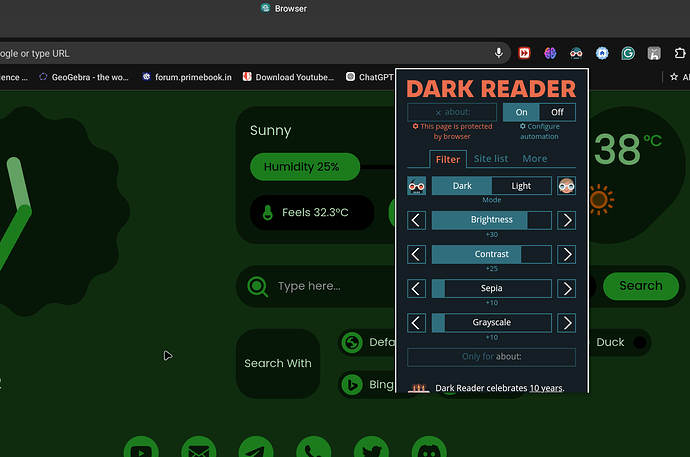Increase Sepia with right arrow
690x457 pixels.
(x=566, y=289)
